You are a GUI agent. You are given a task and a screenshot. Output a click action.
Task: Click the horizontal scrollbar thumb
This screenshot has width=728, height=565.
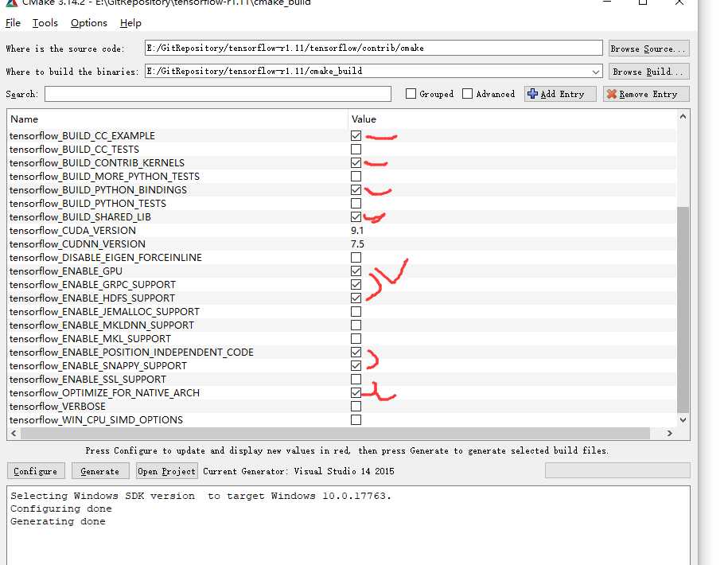tap(335, 433)
